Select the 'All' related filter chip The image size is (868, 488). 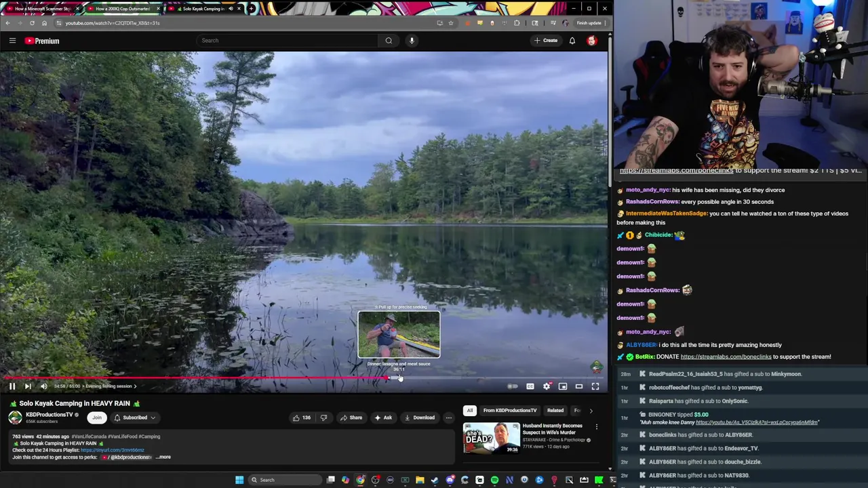[x=469, y=411]
